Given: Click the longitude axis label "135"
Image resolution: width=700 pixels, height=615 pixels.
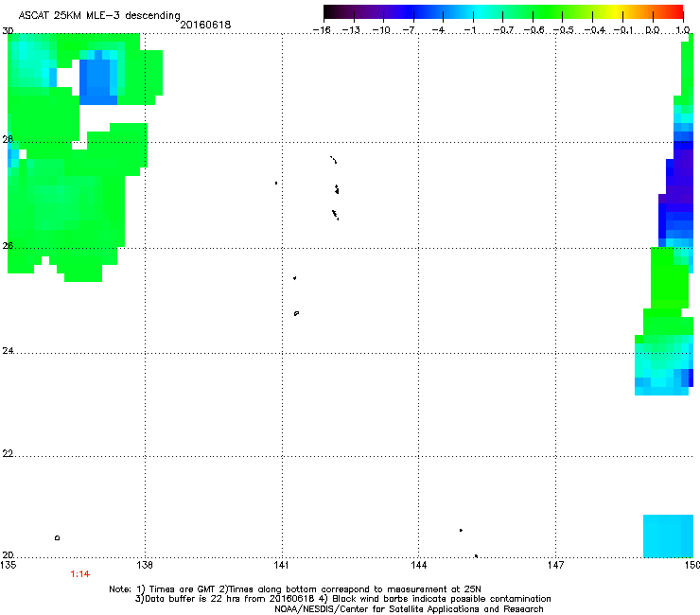Looking at the screenshot, I should point(9,565).
